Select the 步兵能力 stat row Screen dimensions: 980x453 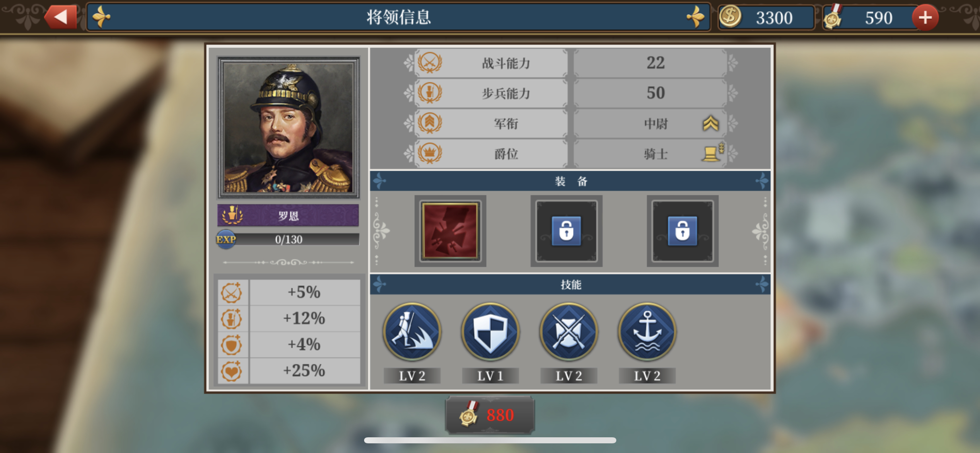(x=570, y=93)
